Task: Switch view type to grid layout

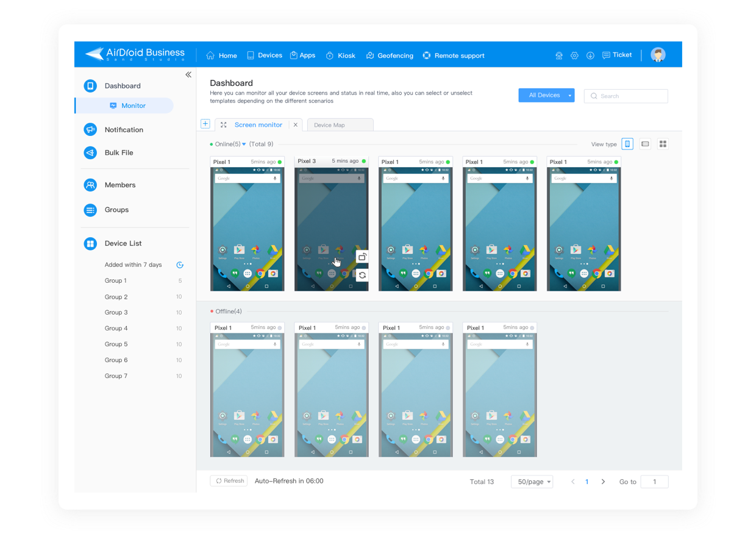Action: [663, 144]
